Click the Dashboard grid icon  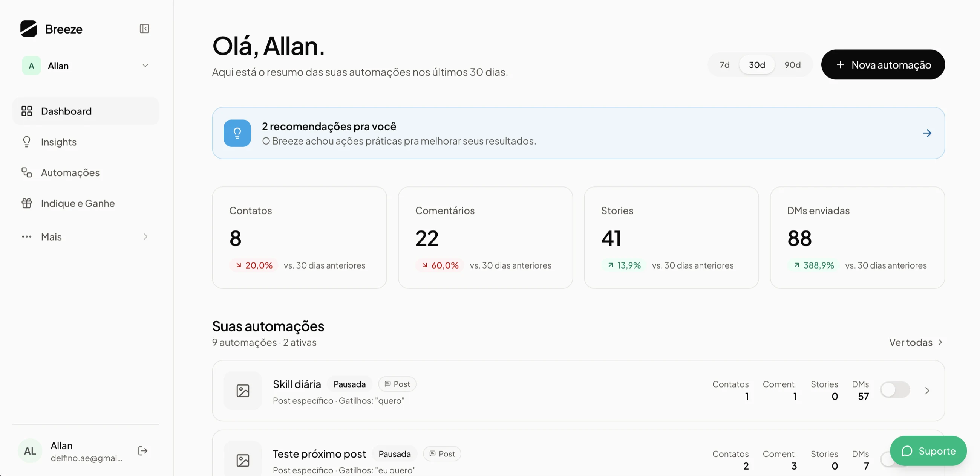point(27,111)
